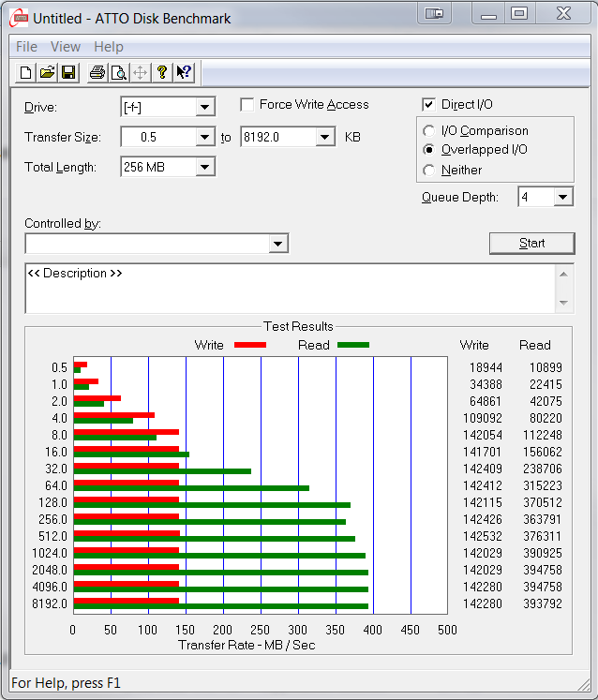Click the New document toolbar icon

(26, 73)
